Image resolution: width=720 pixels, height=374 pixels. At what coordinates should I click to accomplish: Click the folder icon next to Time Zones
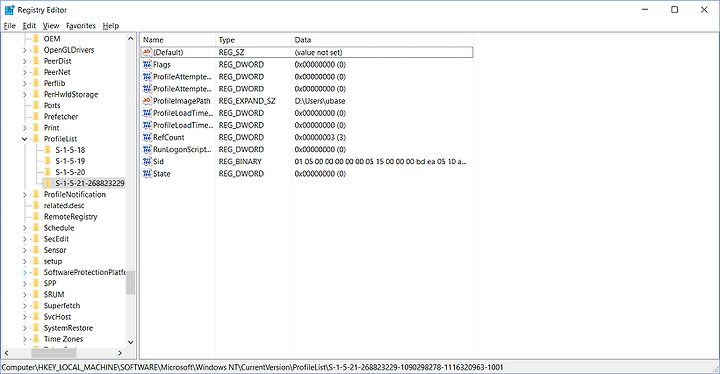[x=36, y=339]
